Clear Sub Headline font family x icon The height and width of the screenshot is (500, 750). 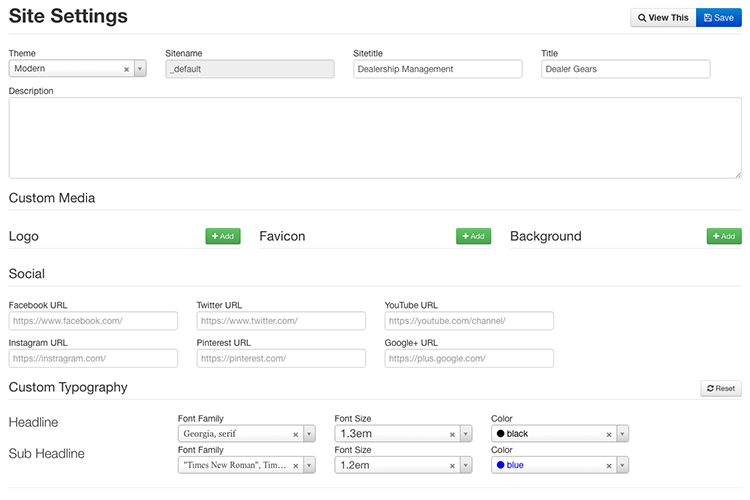pyautogui.click(x=295, y=465)
